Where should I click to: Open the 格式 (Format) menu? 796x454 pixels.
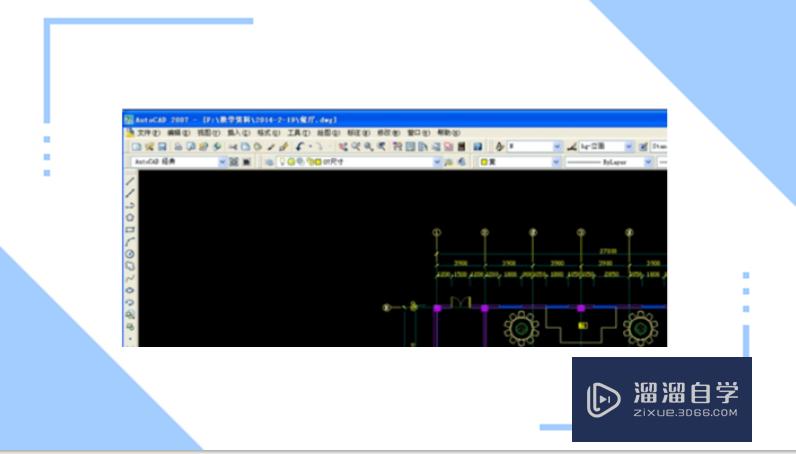[x=269, y=133]
